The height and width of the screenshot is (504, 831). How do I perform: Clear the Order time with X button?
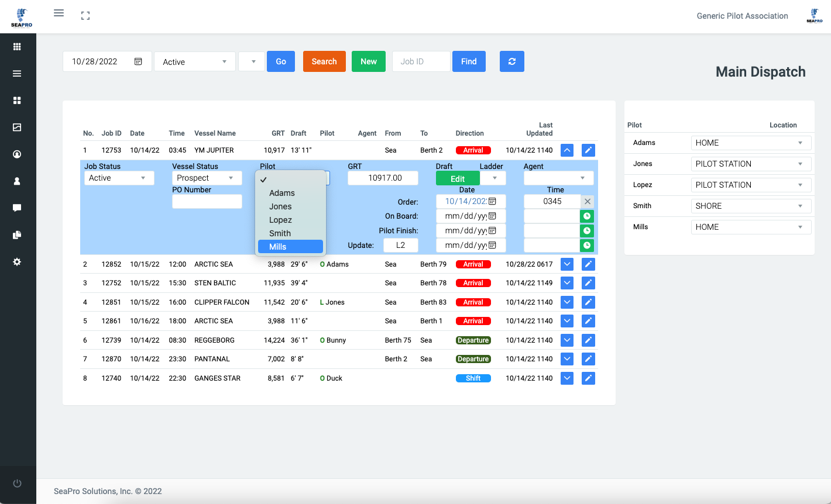pos(587,201)
